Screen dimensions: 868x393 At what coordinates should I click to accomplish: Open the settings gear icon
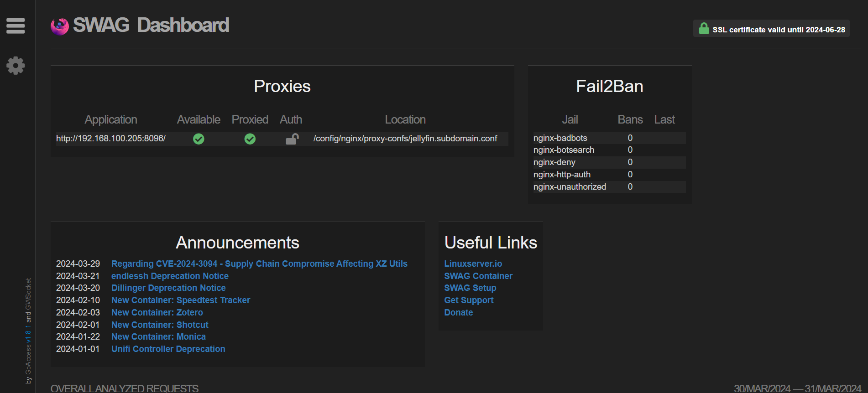coord(16,66)
